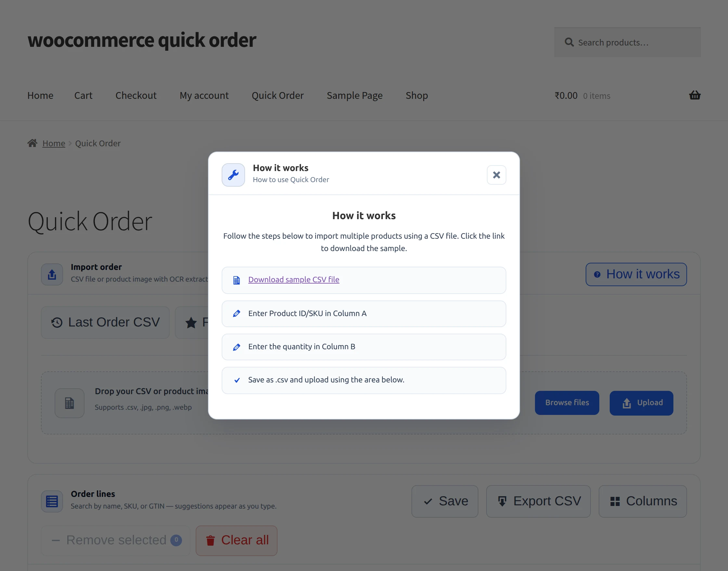Click the checkmark icon on the Save button

point(428,502)
